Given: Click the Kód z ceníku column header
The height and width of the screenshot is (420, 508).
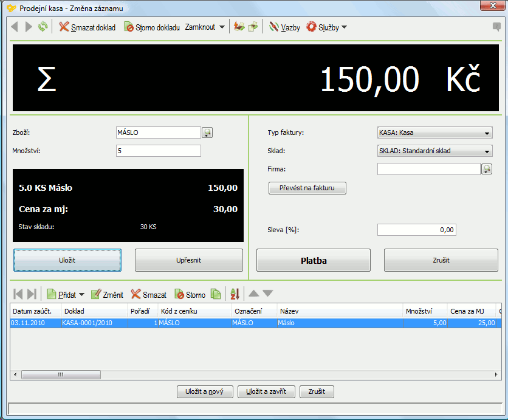Looking at the screenshot, I should pyautogui.click(x=194, y=311).
